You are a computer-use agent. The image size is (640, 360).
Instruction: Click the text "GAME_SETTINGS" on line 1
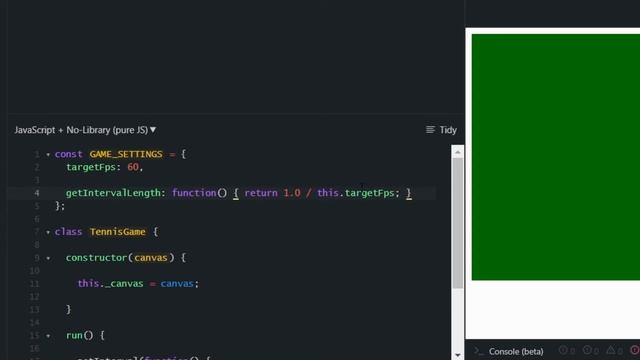pos(126,154)
